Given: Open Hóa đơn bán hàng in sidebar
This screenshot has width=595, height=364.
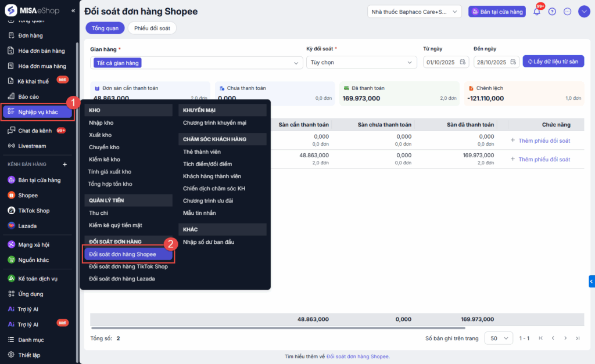Looking at the screenshot, I should point(41,51).
